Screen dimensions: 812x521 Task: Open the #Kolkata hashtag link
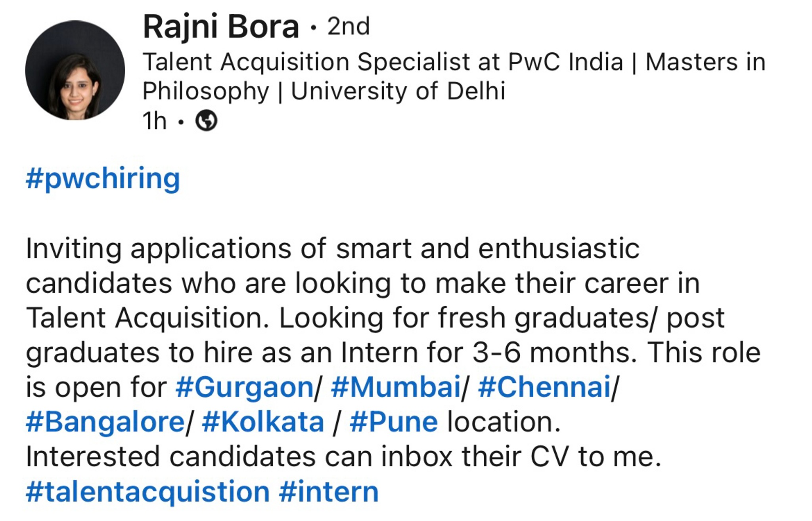point(263,422)
